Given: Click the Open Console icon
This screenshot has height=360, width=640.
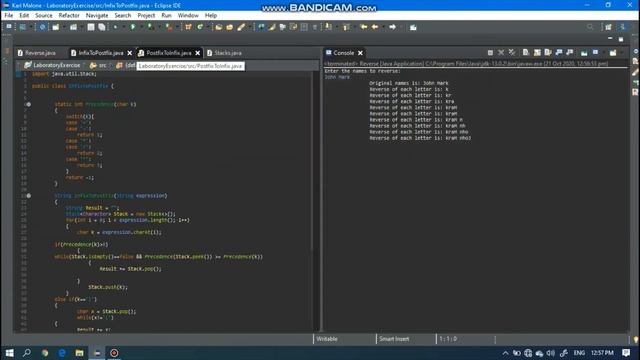Looking at the screenshot, I should click(613, 53).
